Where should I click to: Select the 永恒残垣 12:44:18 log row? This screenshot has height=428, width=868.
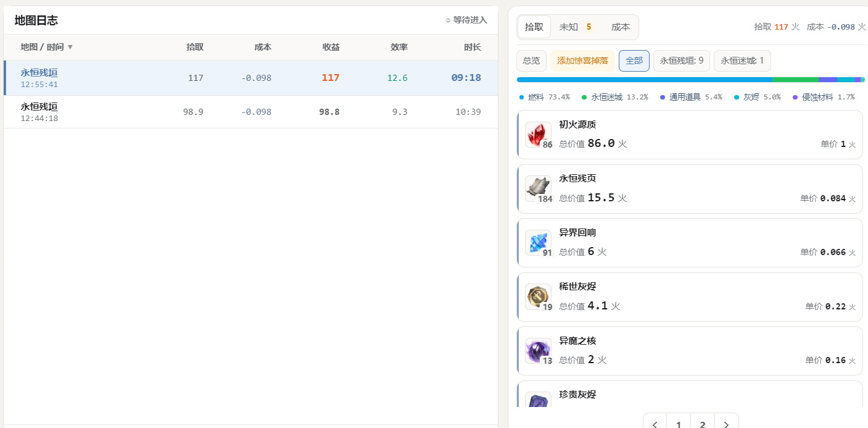click(x=250, y=112)
